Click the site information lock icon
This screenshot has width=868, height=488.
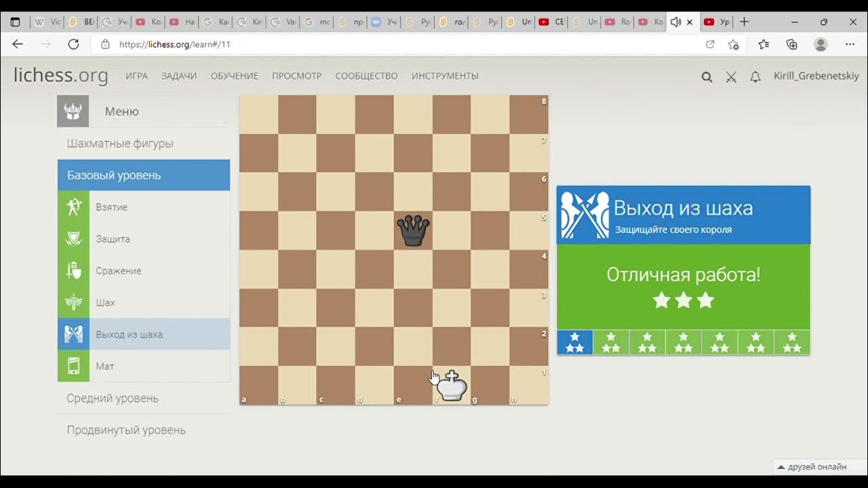[105, 44]
